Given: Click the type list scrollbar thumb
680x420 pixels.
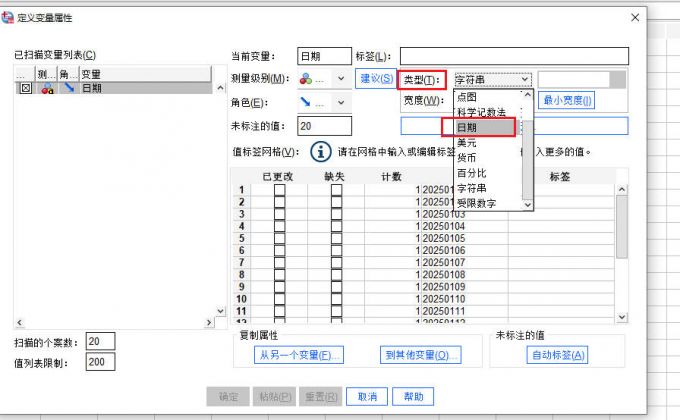Looking at the screenshot, I should click(x=527, y=159).
